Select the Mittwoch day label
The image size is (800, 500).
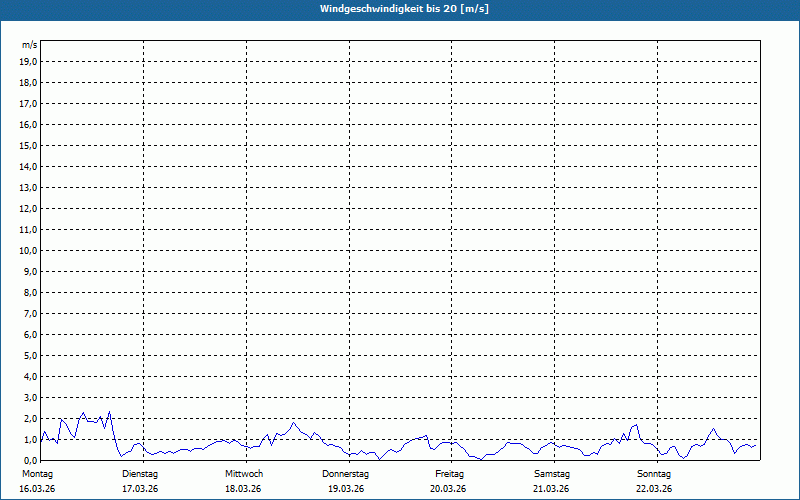244,474
